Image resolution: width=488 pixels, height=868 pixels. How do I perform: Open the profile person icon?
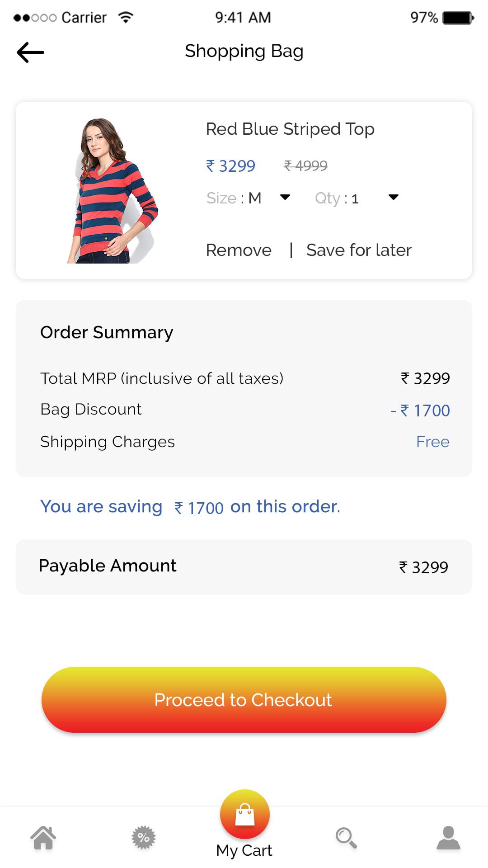(x=448, y=838)
